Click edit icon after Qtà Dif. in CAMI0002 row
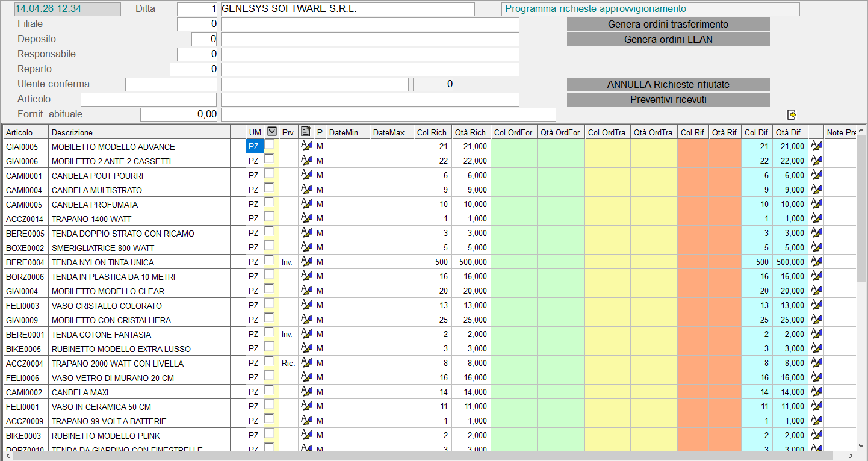Screen dimensions: 868x461 point(816,392)
